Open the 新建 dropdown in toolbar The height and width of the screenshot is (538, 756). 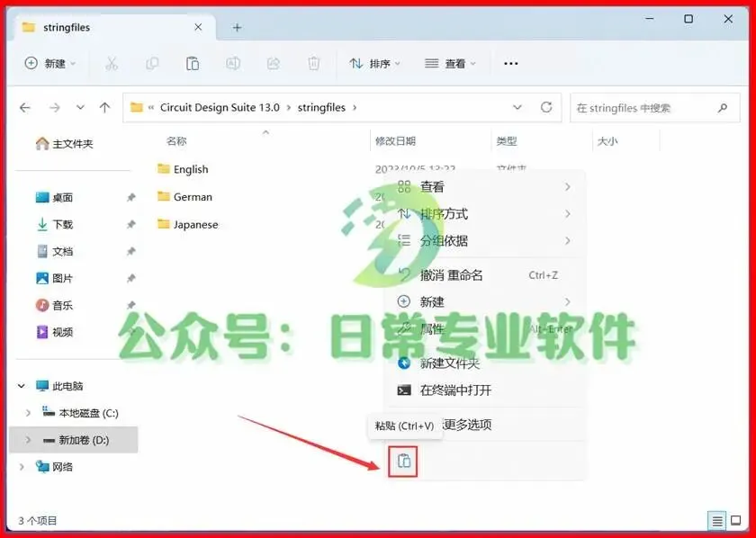tap(50, 63)
